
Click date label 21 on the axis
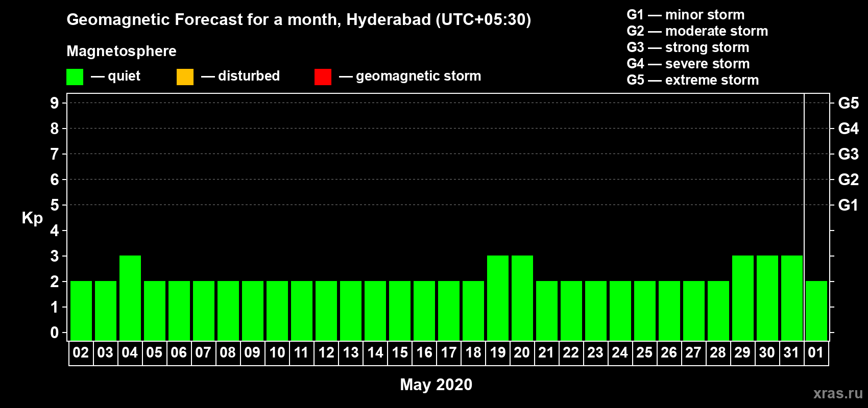click(546, 352)
